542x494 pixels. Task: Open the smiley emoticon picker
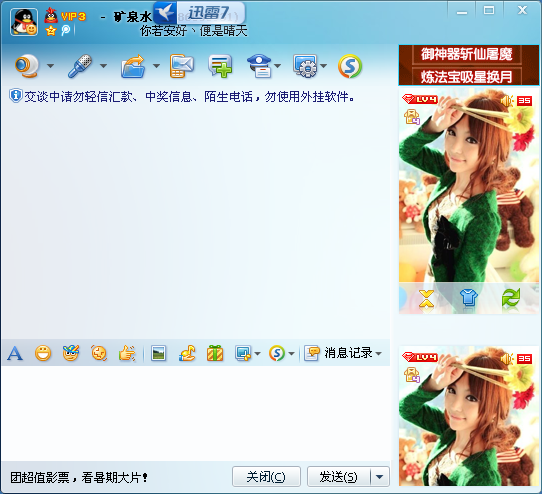tap(43, 353)
